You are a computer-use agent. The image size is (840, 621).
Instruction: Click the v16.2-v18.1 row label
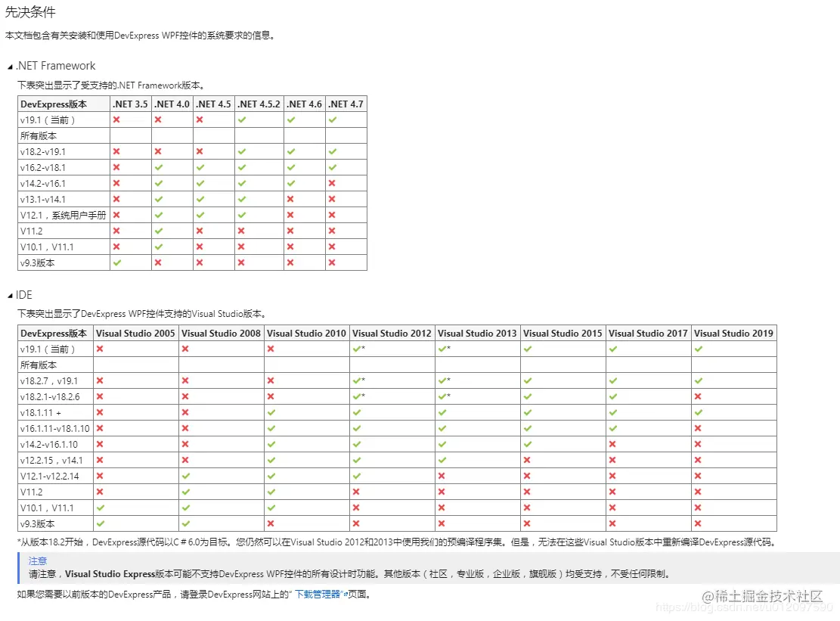(x=43, y=168)
